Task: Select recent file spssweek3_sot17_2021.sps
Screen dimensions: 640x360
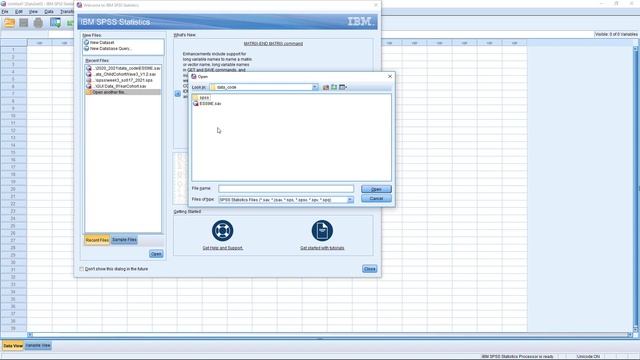Action: coord(123,80)
